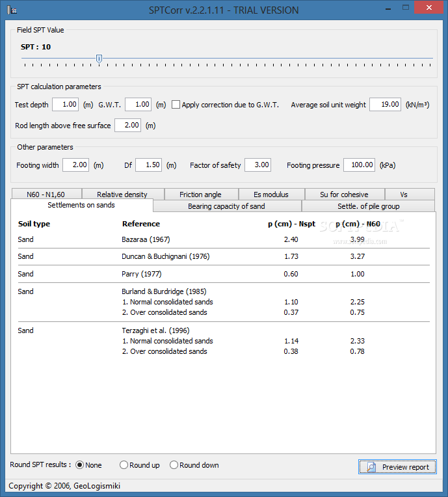Switch to the Vs tab
This screenshot has height=497, width=448.
(410, 195)
